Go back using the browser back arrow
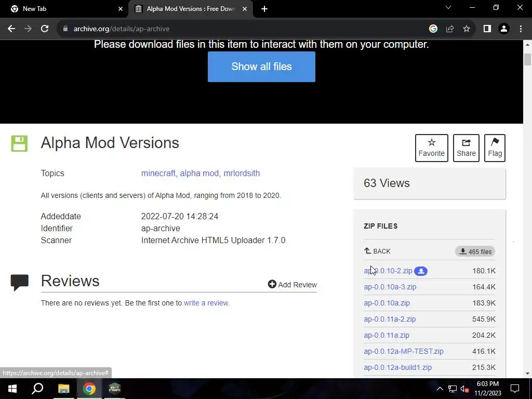The height and width of the screenshot is (399, 532). coord(11,29)
